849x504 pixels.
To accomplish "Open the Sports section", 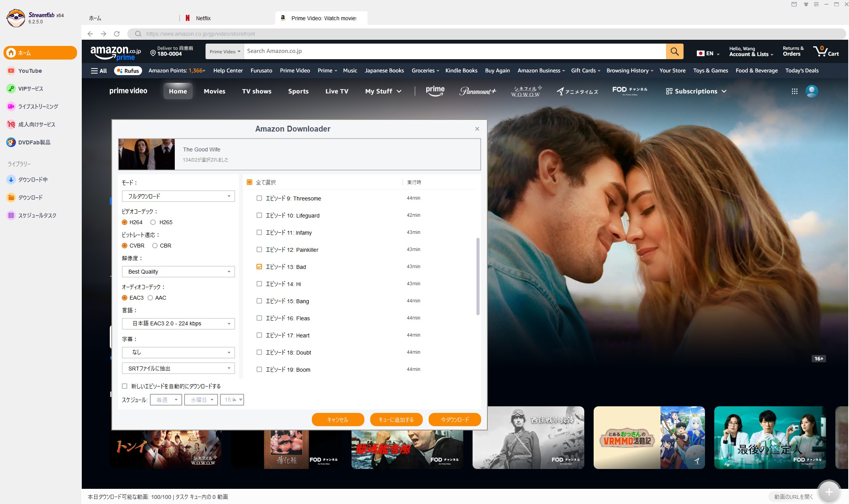I will (298, 91).
